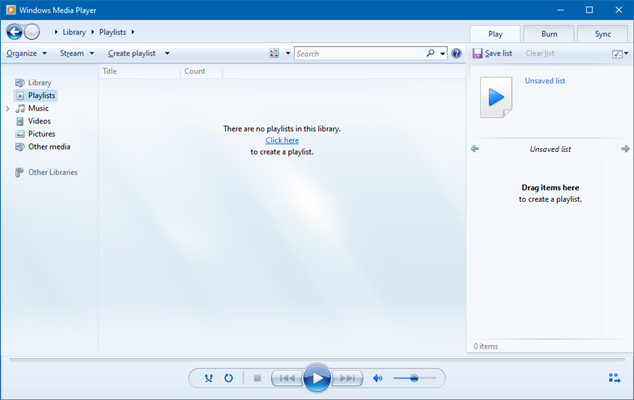Image resolution: width=634 pixels, height=400 pixels.
Task: Expand the Music tree node
Action: tap(7, 108)
